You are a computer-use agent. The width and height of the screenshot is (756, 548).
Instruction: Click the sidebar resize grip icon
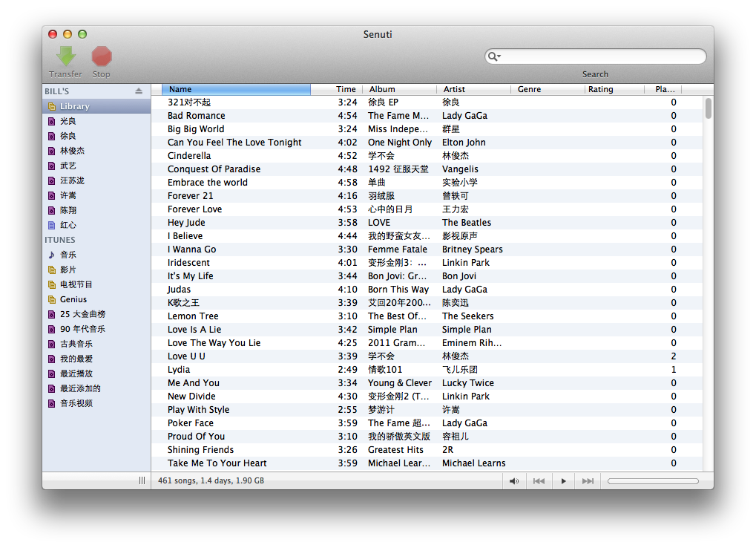142,480
